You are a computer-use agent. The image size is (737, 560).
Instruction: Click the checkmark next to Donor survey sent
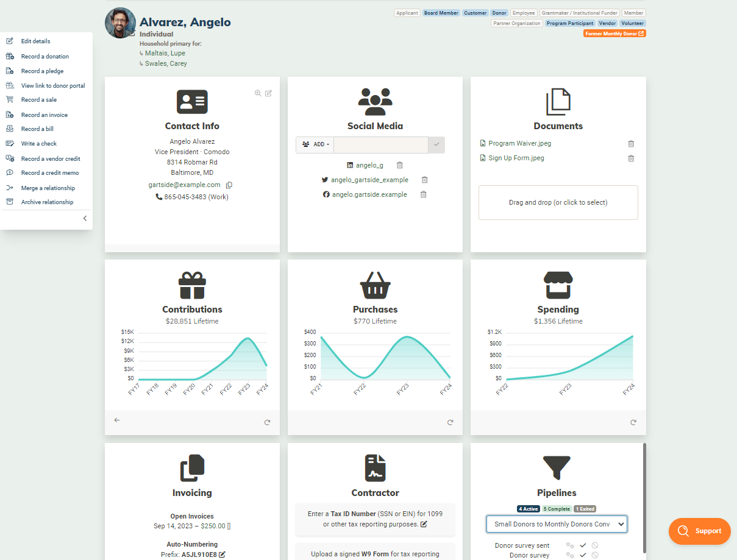(583, 545)
